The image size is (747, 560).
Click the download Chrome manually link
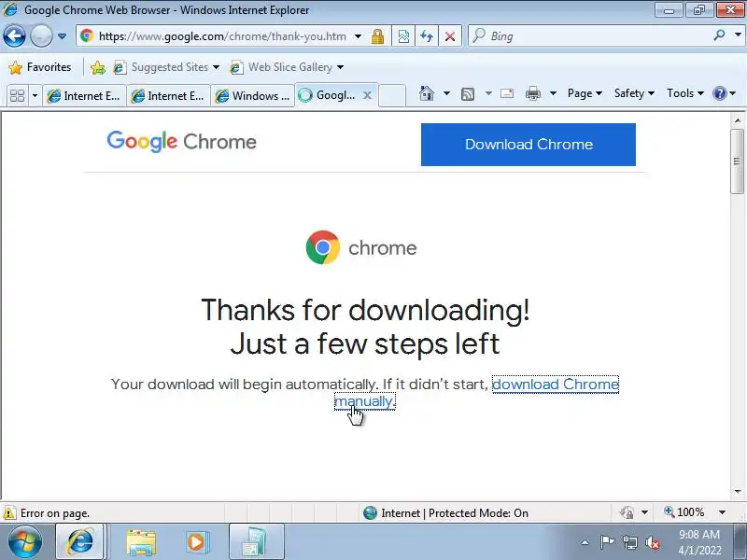[x=555, y=385]
